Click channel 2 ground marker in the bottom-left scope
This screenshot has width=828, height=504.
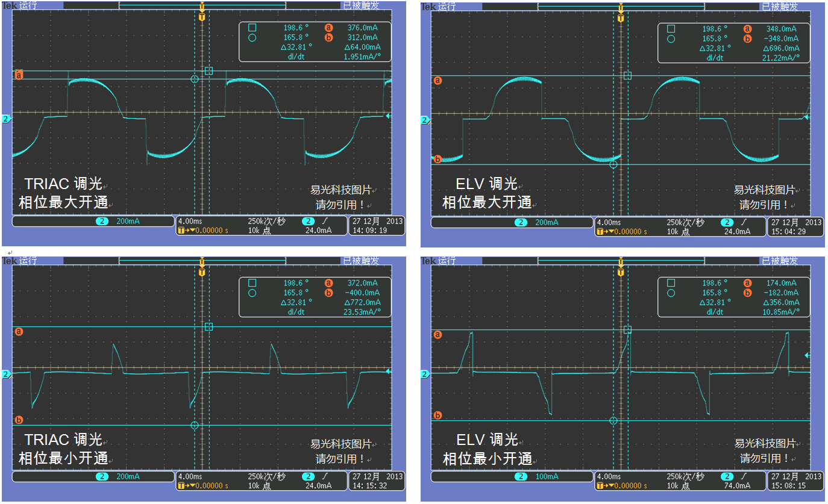pos(6,375)
